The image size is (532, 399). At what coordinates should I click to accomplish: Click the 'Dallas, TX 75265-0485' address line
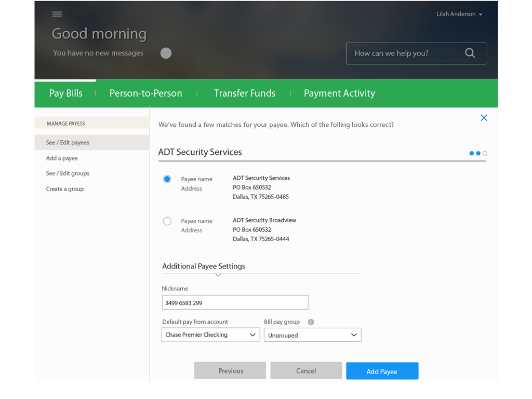coord(261,197)
